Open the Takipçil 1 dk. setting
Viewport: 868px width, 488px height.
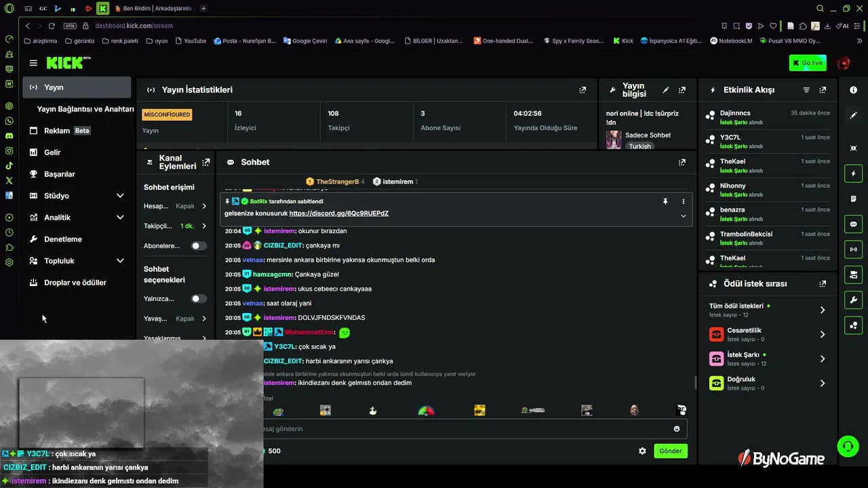coord(176,226)
